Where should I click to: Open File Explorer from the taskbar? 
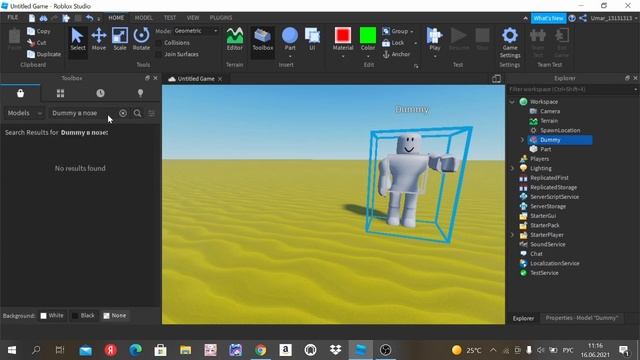186,350
